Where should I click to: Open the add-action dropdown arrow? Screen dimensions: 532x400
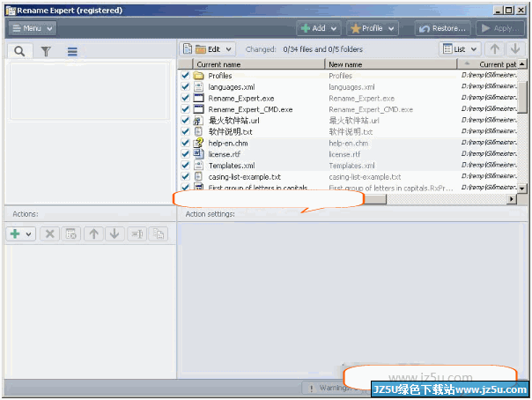(x=29, y=234)
